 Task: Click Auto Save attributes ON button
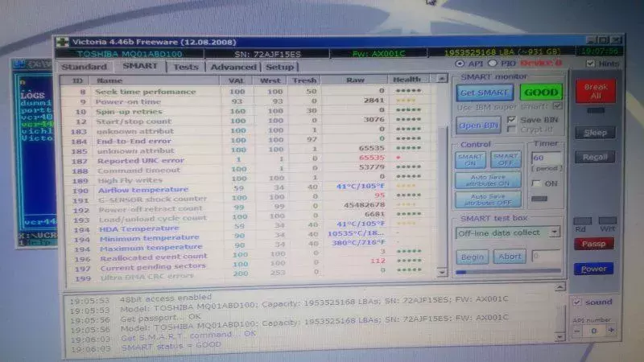[488, 180]
